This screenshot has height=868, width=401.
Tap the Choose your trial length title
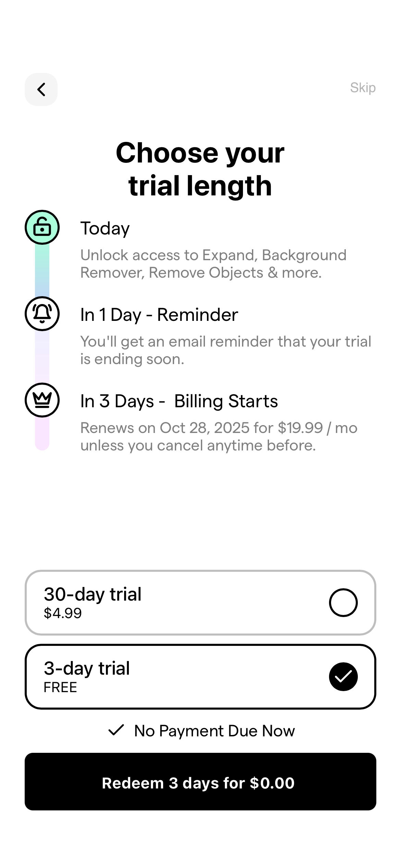pos(200,169)
